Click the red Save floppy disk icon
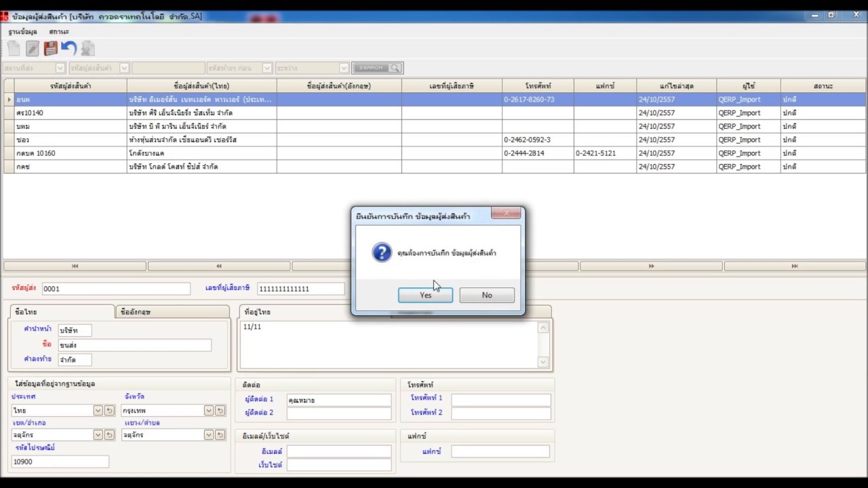The width and height of the screenshot is (868, 488). [51, 48]
